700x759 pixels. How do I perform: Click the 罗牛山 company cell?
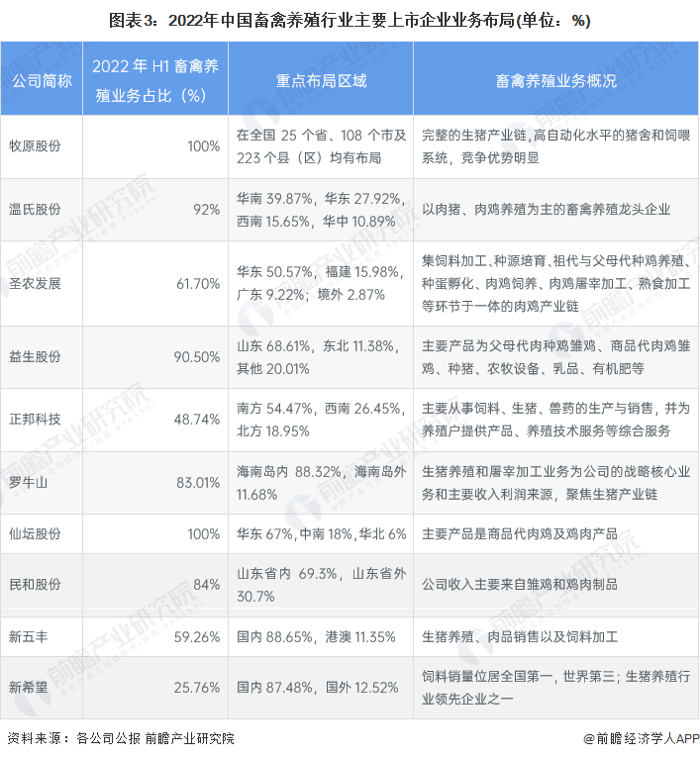[42, 483]
